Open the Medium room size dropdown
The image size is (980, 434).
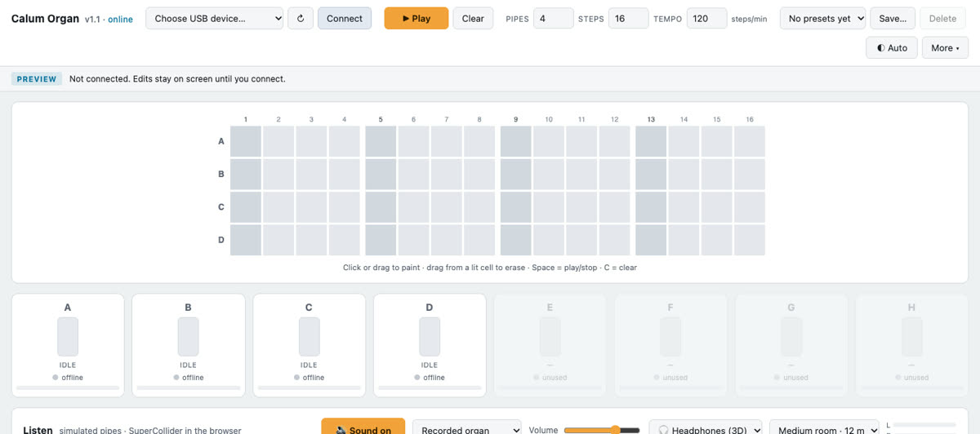point(824,430)
